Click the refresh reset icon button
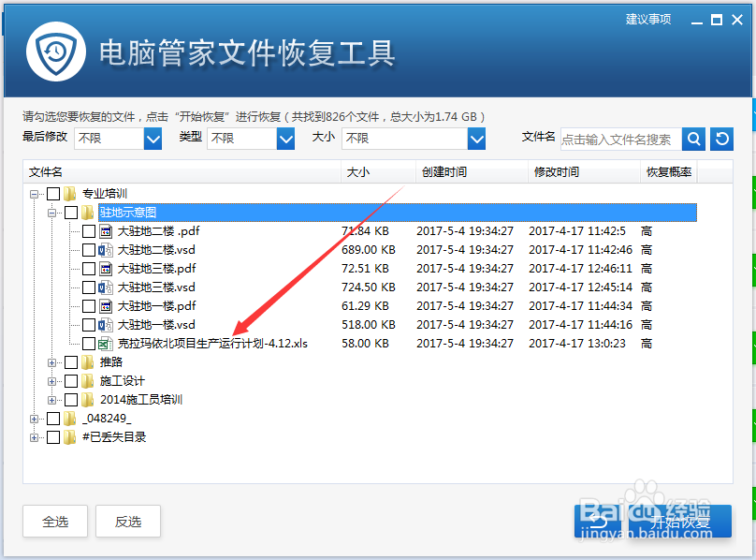This screenshot has width=756, height=560. coord(721,139)
